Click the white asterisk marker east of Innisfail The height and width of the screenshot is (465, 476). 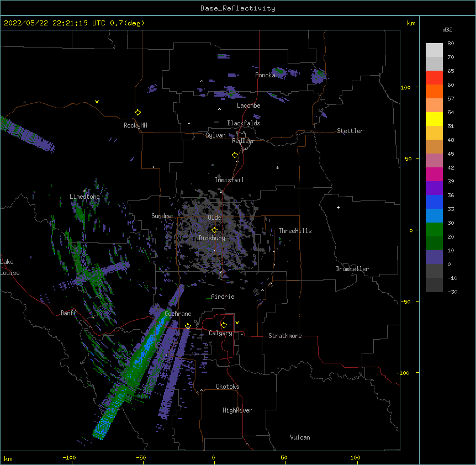click(277, 167)
